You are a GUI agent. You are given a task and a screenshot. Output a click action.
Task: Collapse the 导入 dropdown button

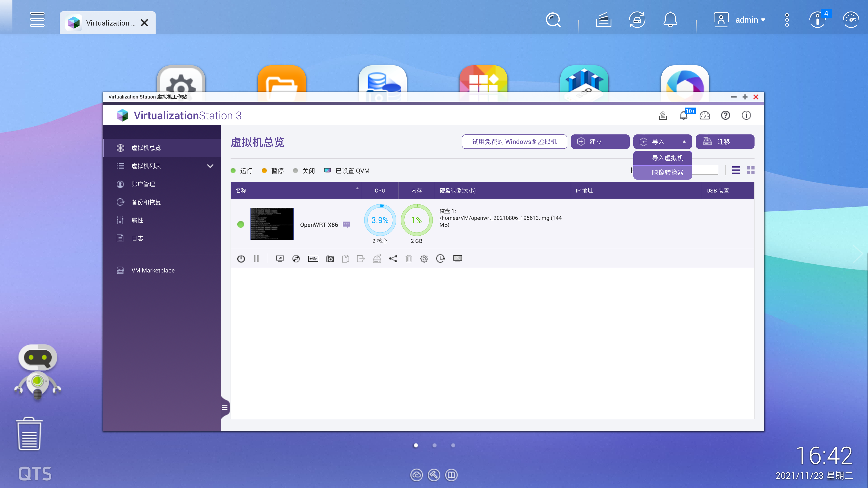point(662,142)
